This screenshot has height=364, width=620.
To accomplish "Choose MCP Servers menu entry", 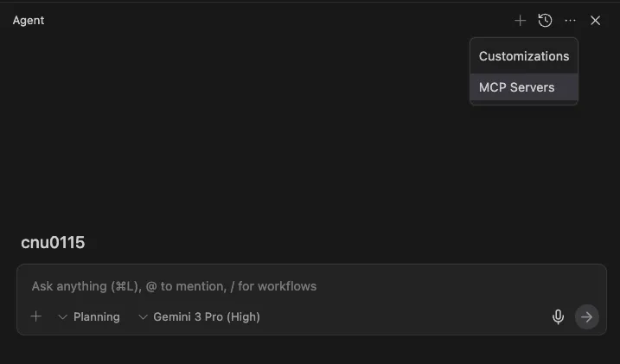I will [x=517, y=87].
